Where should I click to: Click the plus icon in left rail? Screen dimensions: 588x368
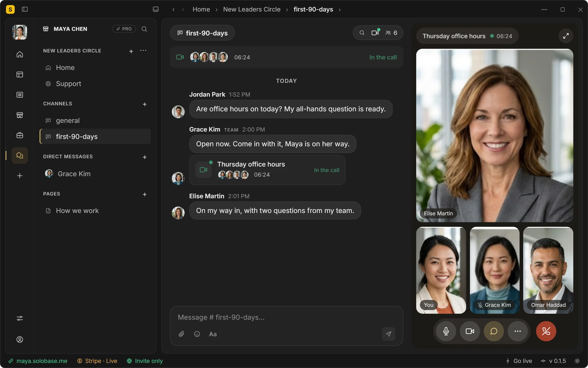tap(20, 176)
